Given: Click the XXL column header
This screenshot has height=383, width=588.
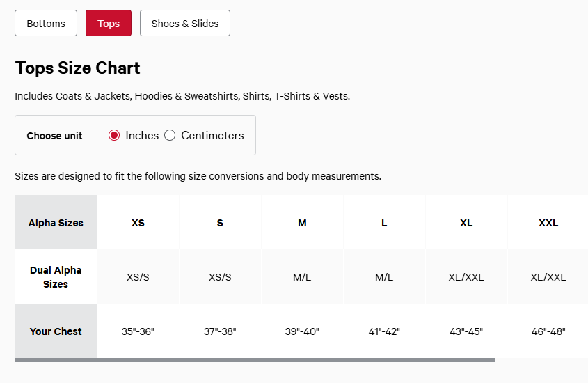Looking at the screenshot, I should click(548, 223).
